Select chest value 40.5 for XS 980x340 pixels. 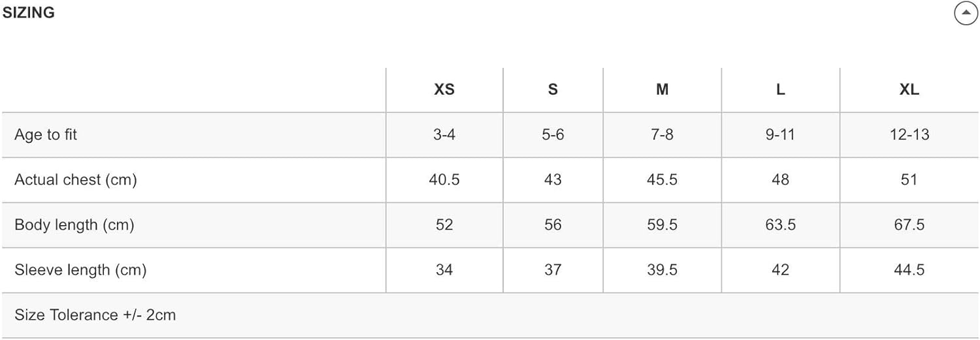[444, 180]
